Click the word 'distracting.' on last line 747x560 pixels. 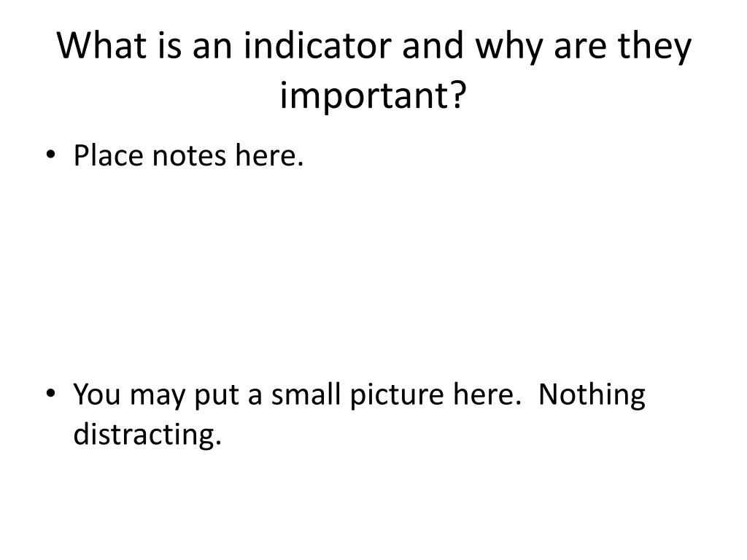click(x=147, y=435)
